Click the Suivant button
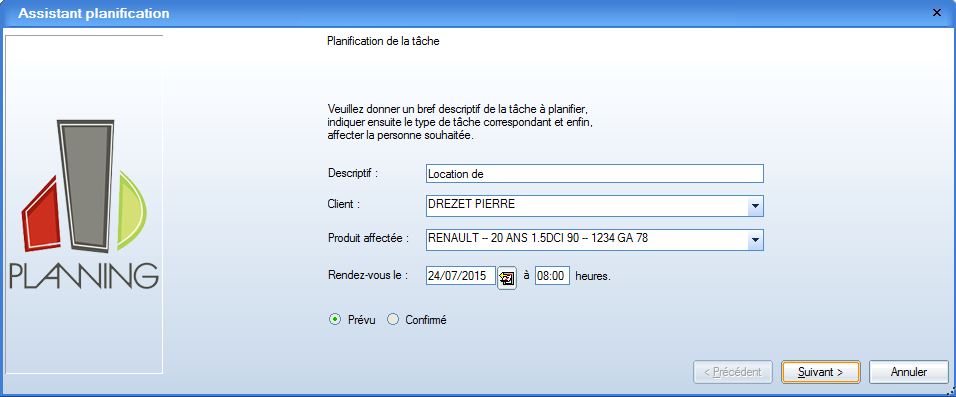The width and height of the screenshot is (956, 397). [821, 372]
